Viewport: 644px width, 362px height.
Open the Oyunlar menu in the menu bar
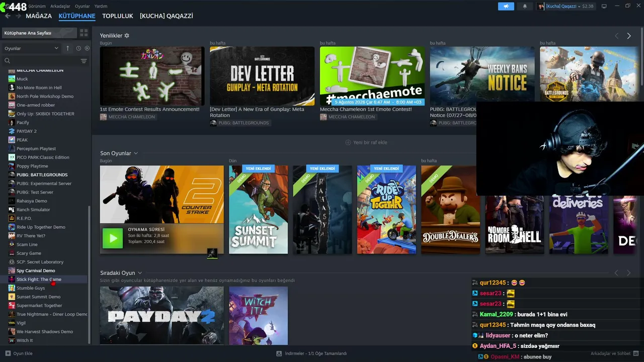pos(83,6)
